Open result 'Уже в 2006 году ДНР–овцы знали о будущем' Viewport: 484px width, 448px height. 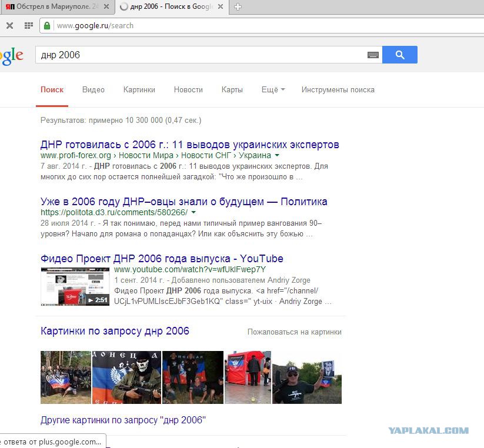[184, 202]
